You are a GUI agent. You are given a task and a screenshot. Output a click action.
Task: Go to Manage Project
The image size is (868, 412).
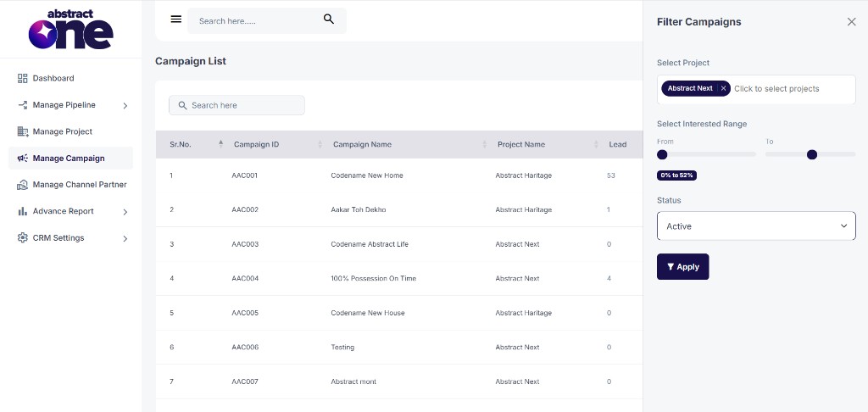click(63, 131)
